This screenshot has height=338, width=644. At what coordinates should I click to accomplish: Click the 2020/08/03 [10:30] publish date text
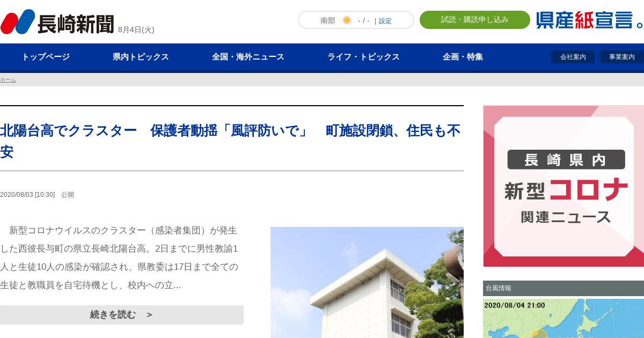[27, 195]
